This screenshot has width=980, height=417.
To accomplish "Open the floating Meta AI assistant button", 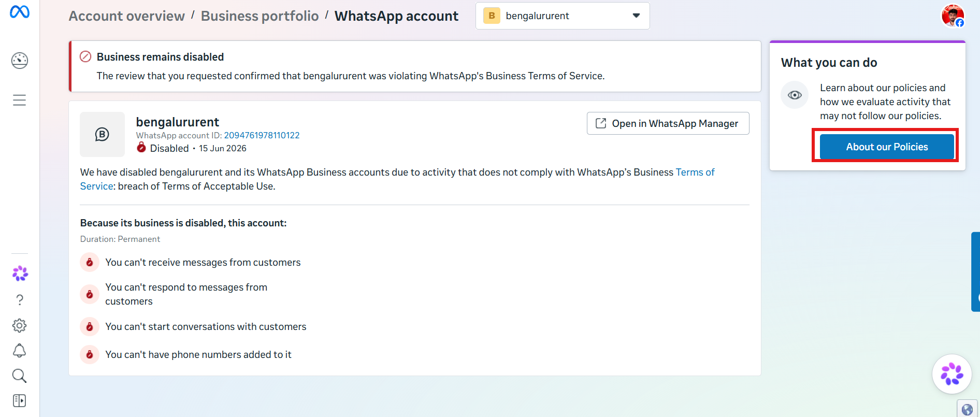I will (952, 373).
